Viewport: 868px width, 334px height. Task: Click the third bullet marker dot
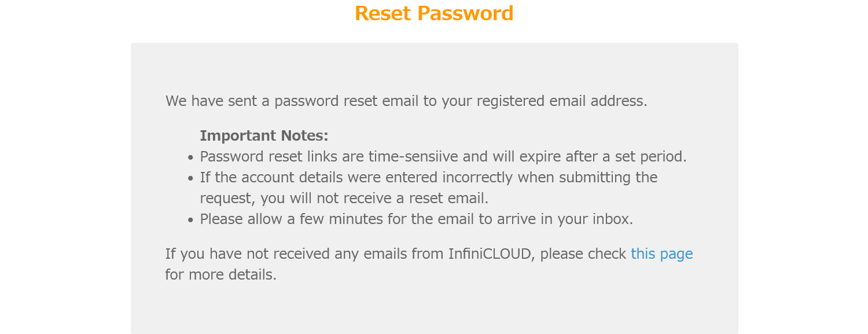tap(190, 220)
